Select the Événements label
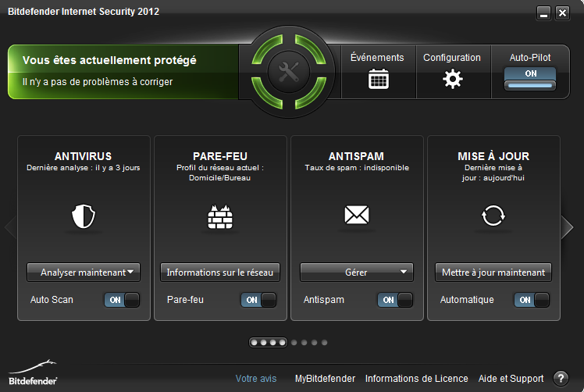The width and height of the screenshot is (584, 392). pos(377,57)
